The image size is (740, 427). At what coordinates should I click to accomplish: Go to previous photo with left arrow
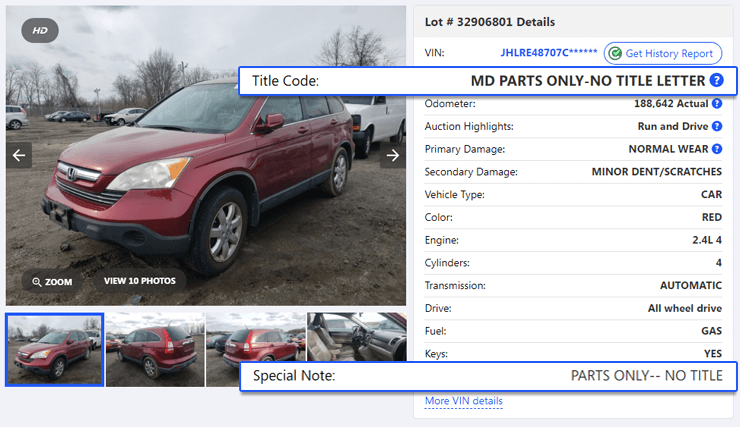point(19,155)
